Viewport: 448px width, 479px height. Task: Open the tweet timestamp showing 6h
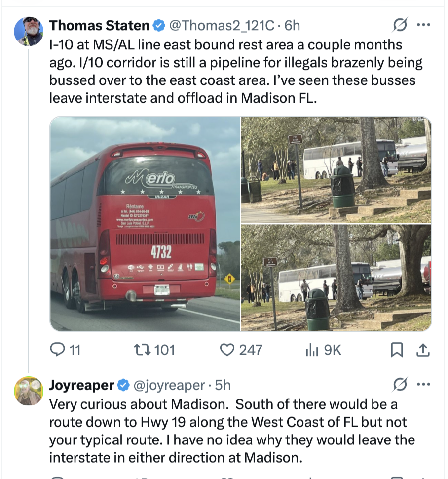click(293, 25)
